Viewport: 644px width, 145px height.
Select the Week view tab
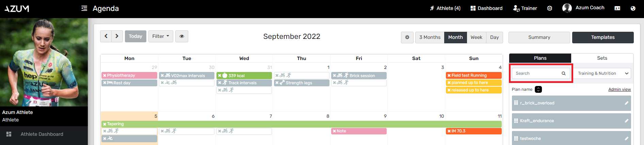coord(476,37)
